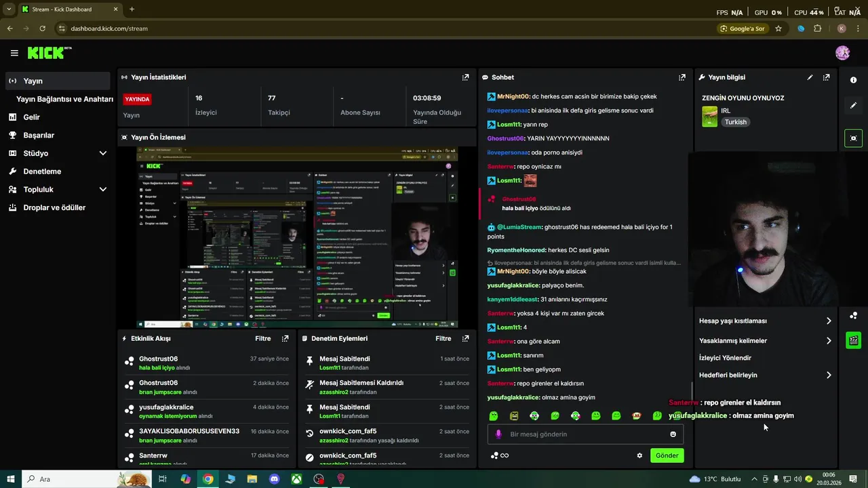Click the IRL category name
The image size is (868, 488).
click(726, 110)
